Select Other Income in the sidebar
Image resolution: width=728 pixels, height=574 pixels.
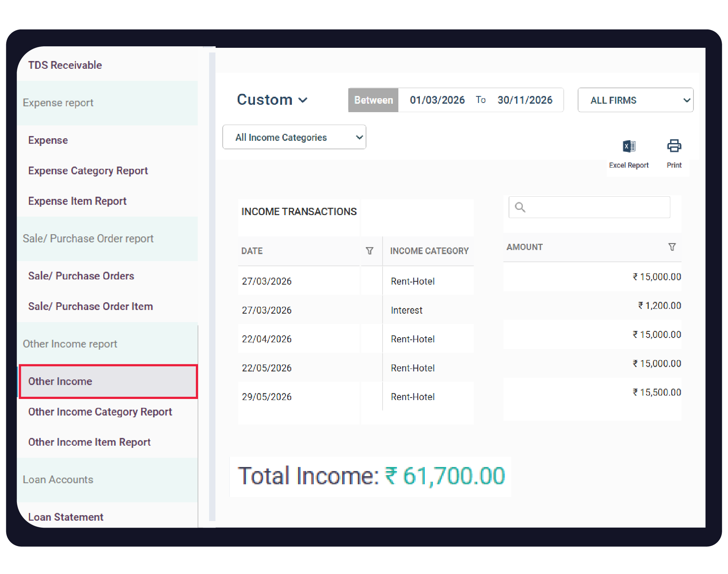[60, 381]
